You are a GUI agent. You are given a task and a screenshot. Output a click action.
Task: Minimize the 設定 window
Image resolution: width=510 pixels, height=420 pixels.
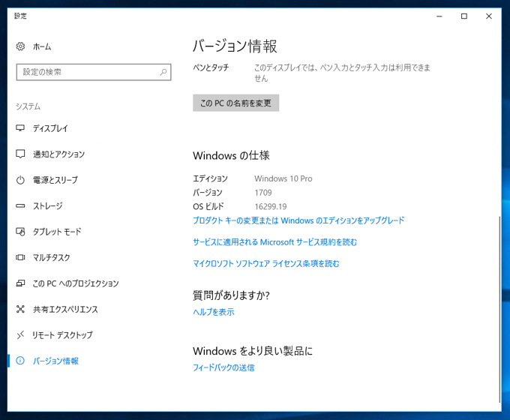[x=439, y=16]
